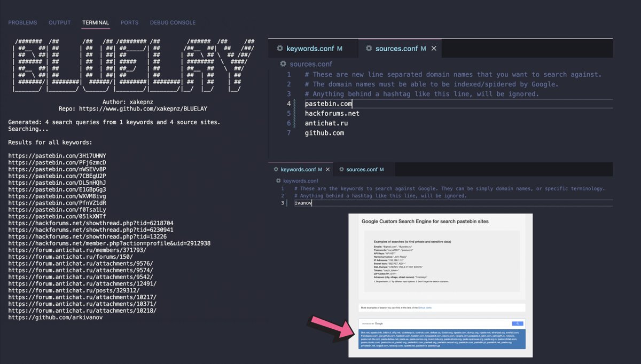Select sources.conf tab in upper editor

click(400, 49)
